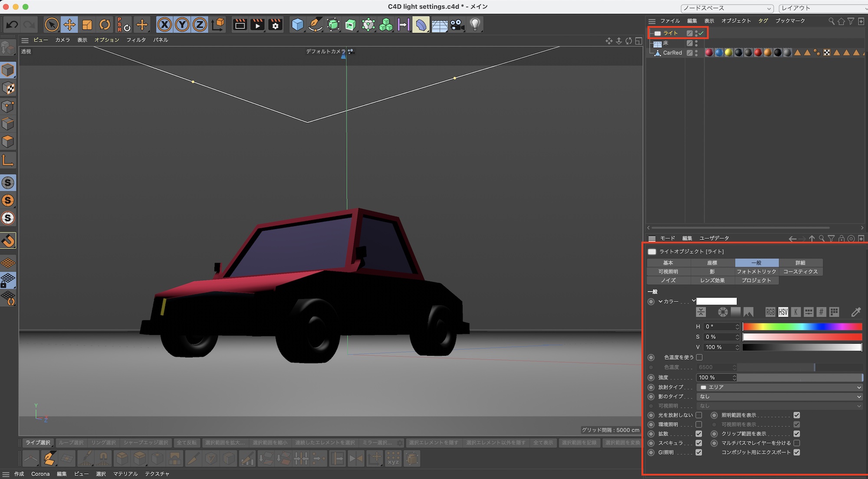Click the Undo arrow icon

12,25
